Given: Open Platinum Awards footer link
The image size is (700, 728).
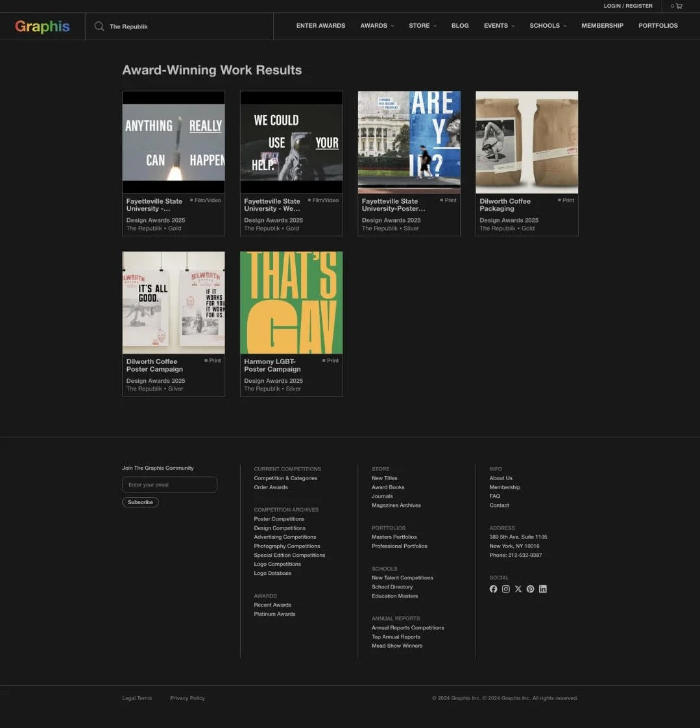Looking at the screenshot, I should (x=274, y=614).
